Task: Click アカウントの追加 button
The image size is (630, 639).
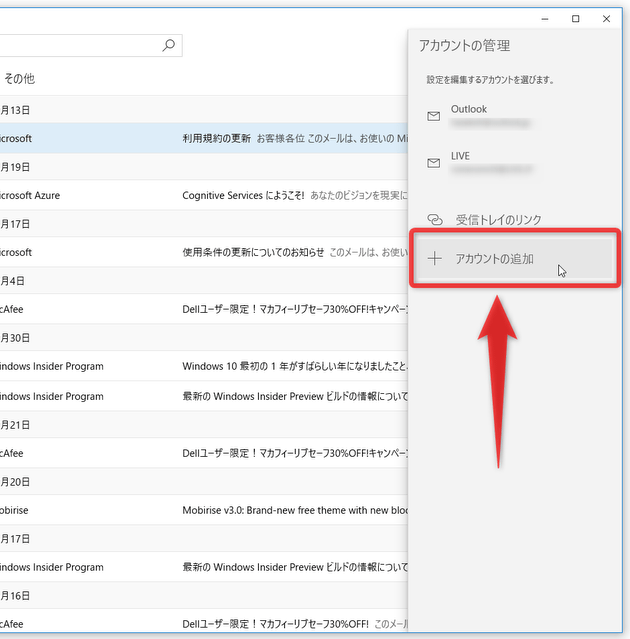Action: click(515, 259)
